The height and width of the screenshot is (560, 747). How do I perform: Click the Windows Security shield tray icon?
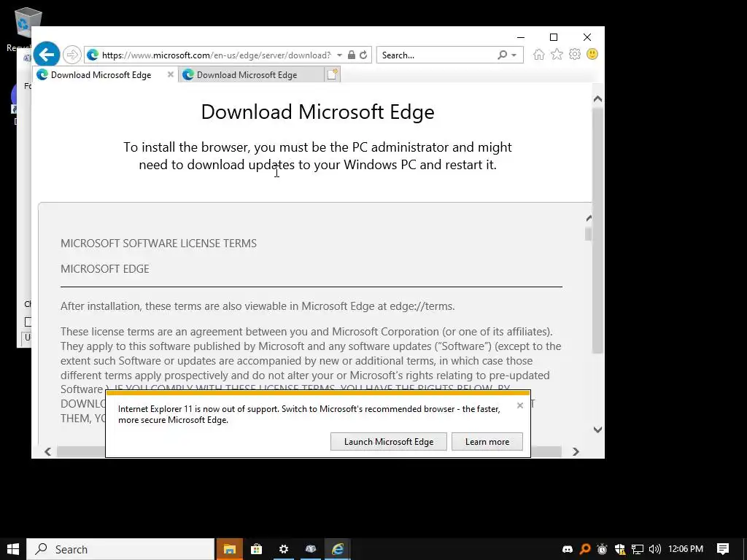click(620, 549)
